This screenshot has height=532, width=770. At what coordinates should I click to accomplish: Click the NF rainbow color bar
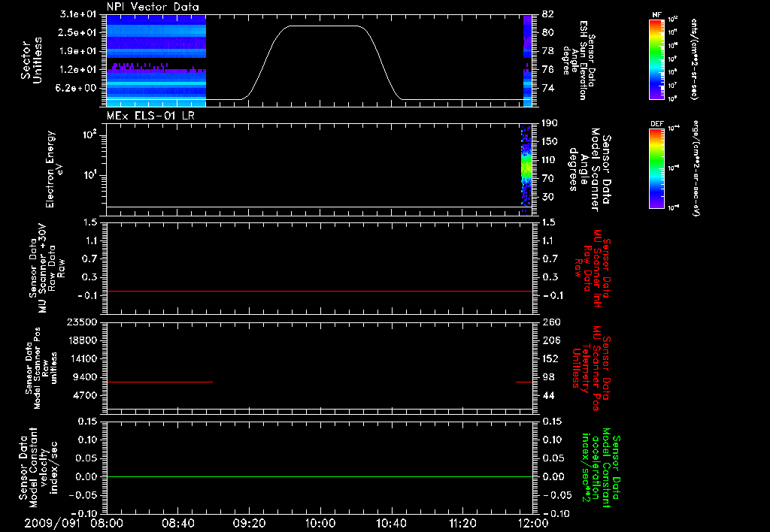[656, 59]
